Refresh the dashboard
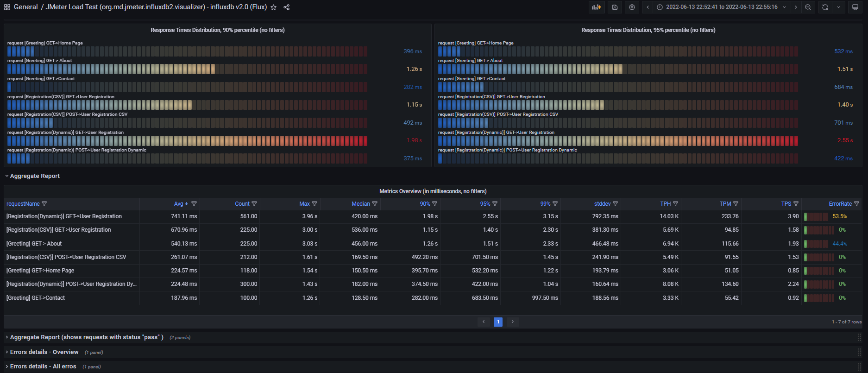The image size is (868, 373). [825, 7]
